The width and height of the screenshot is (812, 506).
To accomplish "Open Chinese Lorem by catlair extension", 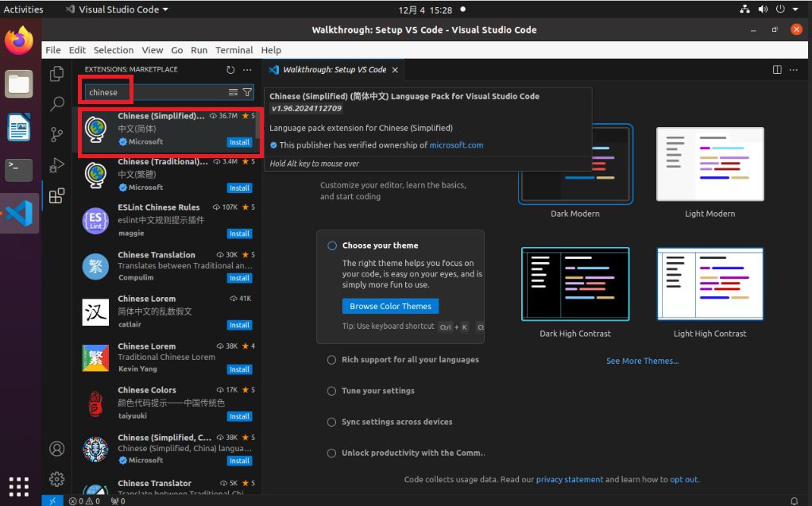I will click(x=167, y=312).
